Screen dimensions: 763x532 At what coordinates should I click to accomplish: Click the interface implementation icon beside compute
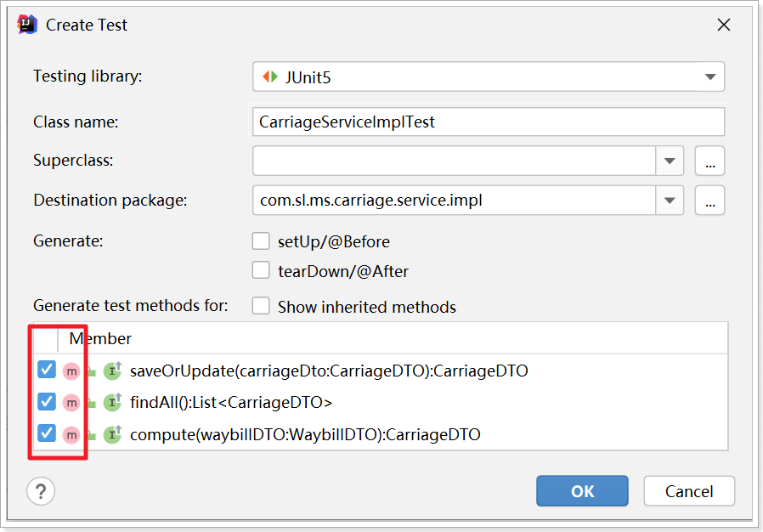pos(113,435)
